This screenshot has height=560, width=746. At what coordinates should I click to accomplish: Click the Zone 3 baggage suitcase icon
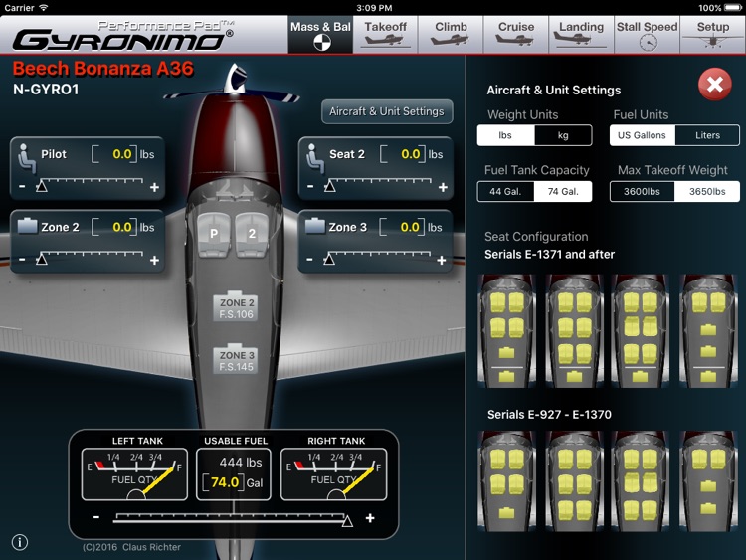315,226
